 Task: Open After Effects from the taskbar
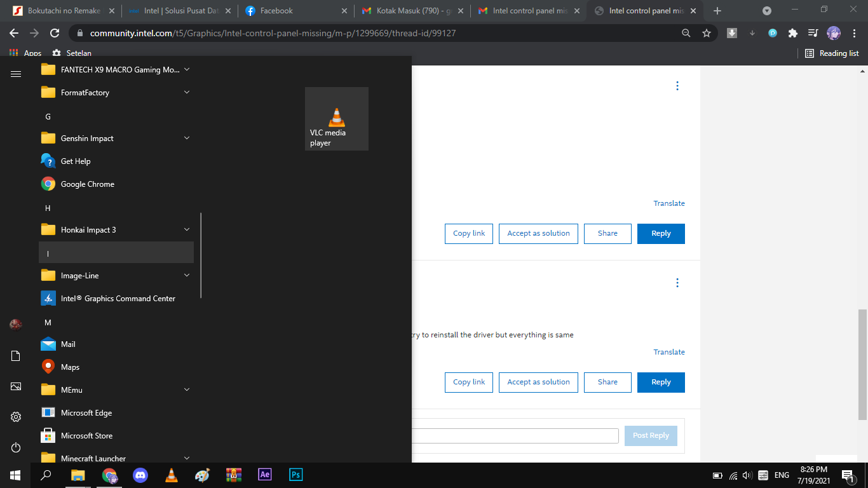pos(264,475)
